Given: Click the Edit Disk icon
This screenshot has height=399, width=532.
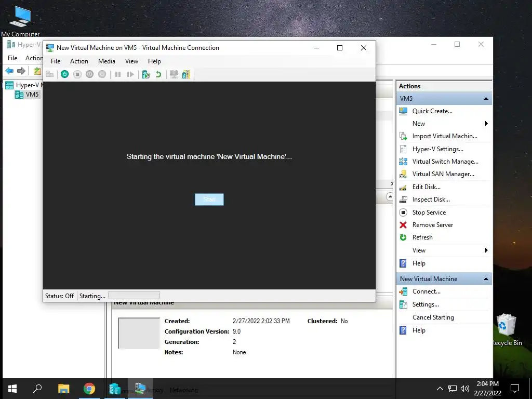Looking at the screenshot, I should pos(403,187).
